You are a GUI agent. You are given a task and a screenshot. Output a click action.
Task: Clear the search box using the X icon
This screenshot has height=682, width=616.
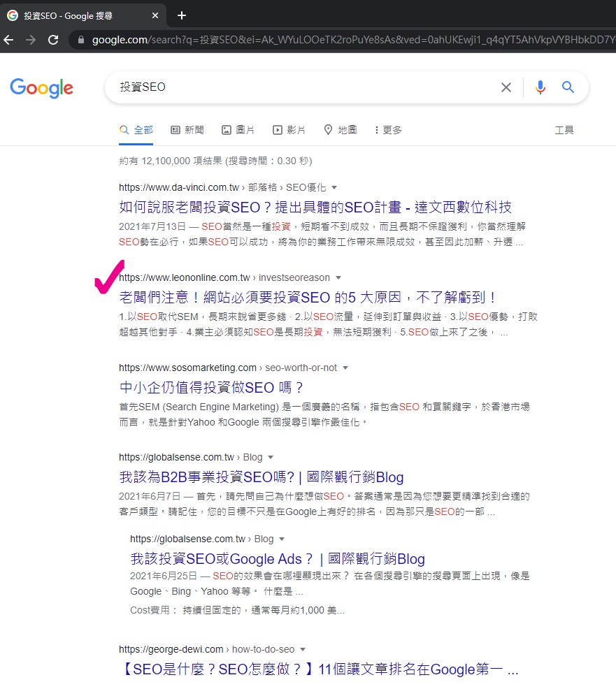pos(506,87)
